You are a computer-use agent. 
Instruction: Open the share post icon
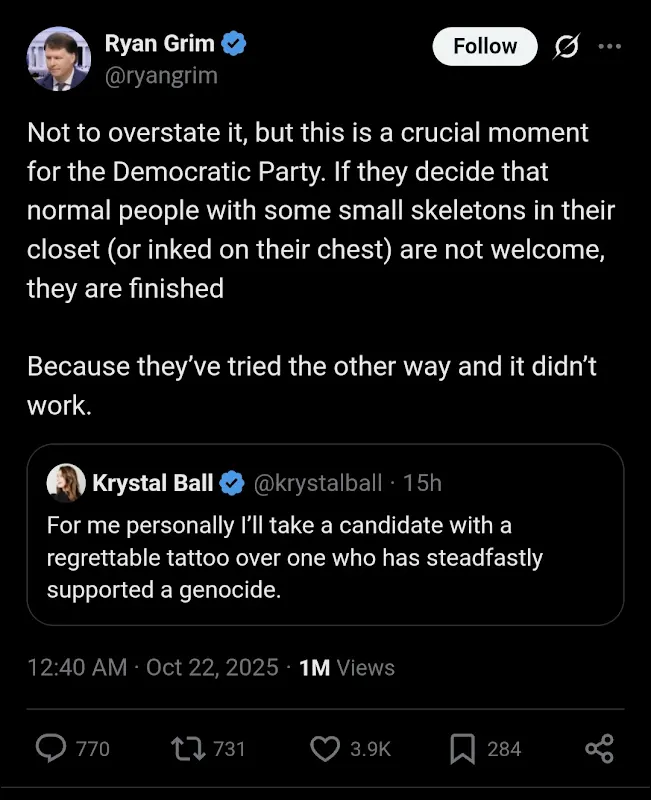pyautogui.click(x=598, y=748)
